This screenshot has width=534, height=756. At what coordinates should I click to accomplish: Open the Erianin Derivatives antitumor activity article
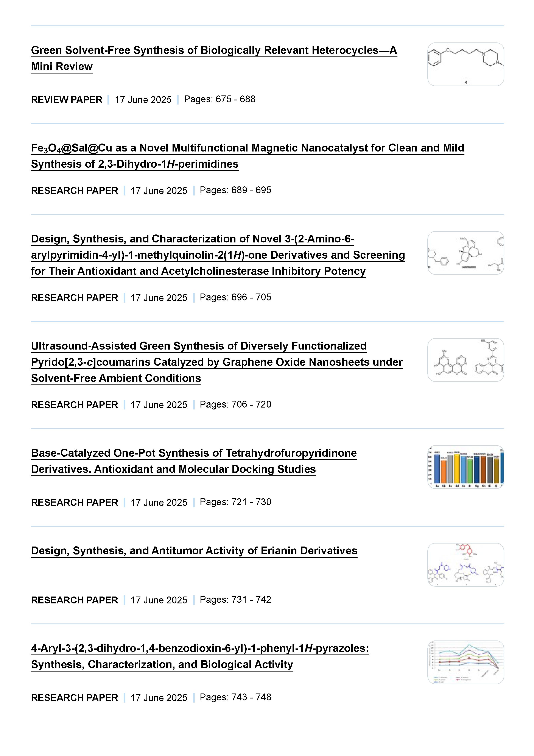tap(194, 551)
